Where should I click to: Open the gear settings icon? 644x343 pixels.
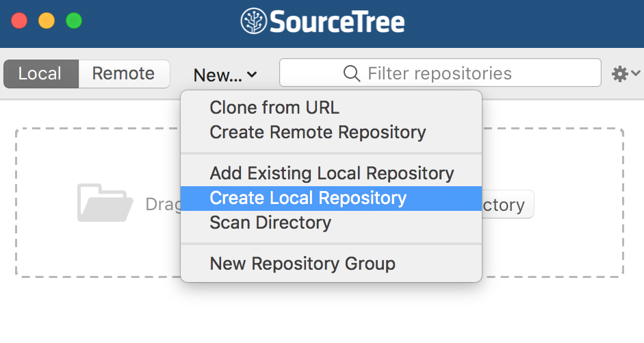click(x=619, y=74)
